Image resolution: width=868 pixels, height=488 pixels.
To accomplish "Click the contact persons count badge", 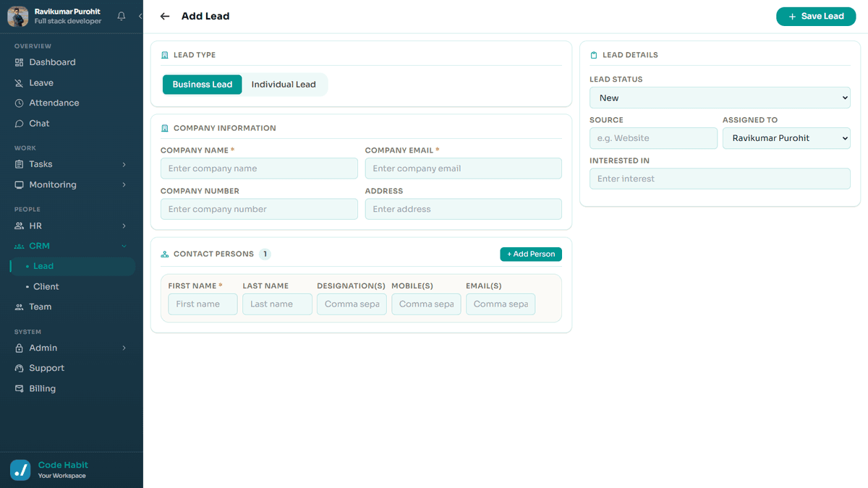I will click(265, 254).
